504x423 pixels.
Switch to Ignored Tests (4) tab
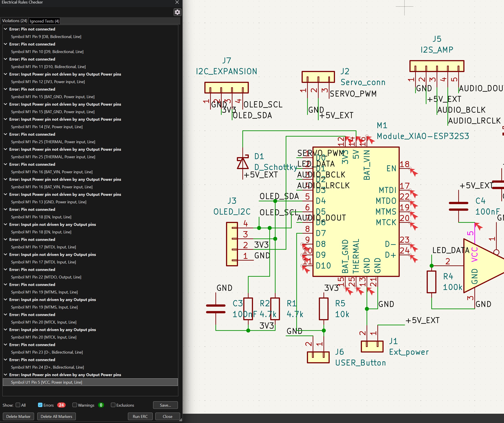[44, 21]
